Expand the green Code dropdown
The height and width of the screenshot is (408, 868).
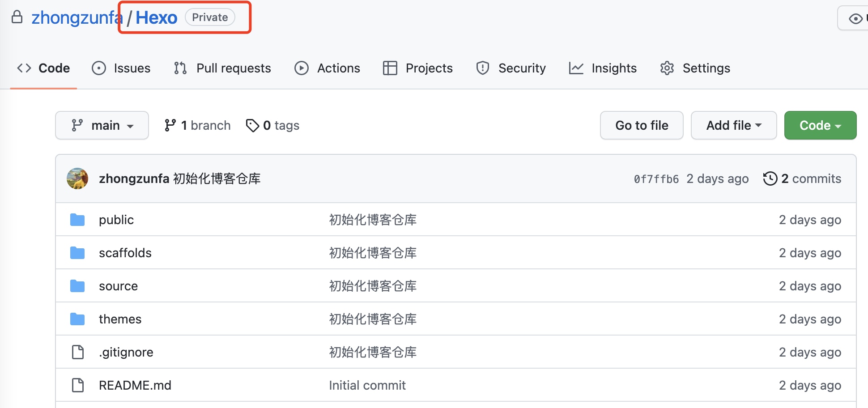tap(820, 126)
